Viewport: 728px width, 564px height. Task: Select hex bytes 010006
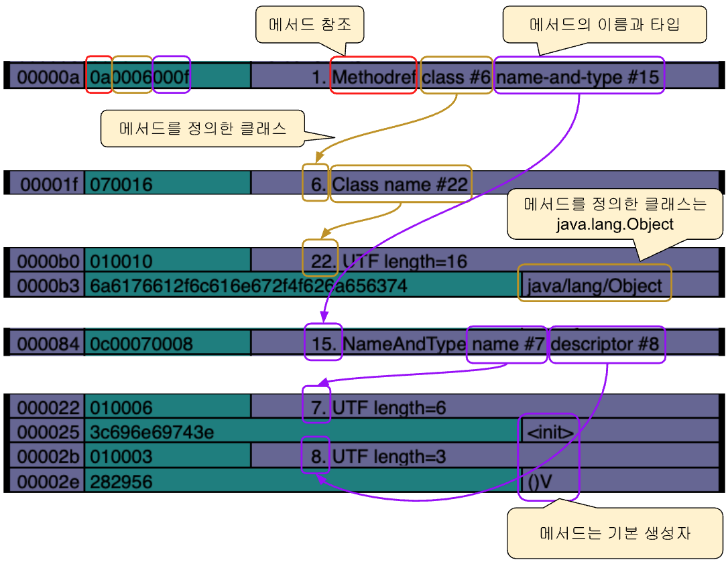click(x=121, y=408)
